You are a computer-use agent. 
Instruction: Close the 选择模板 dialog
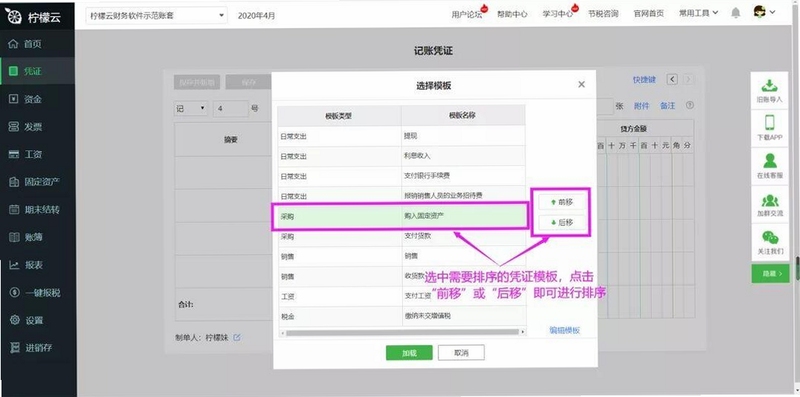pos(581,85)
